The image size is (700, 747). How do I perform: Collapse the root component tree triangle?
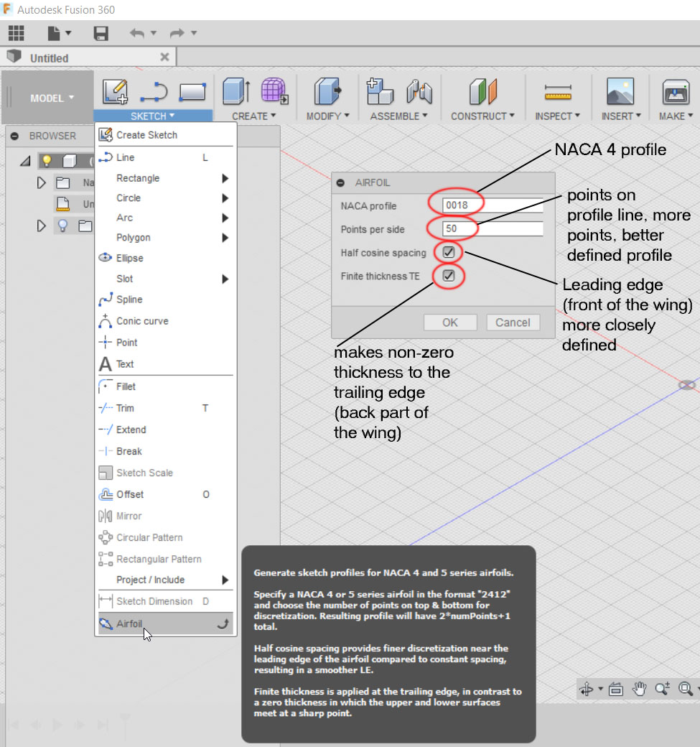point(25,162)
